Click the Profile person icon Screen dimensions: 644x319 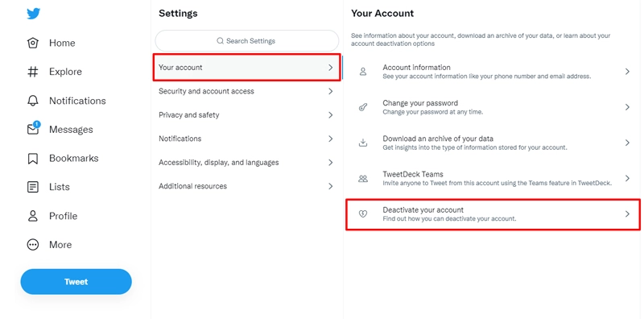[32, 216]
